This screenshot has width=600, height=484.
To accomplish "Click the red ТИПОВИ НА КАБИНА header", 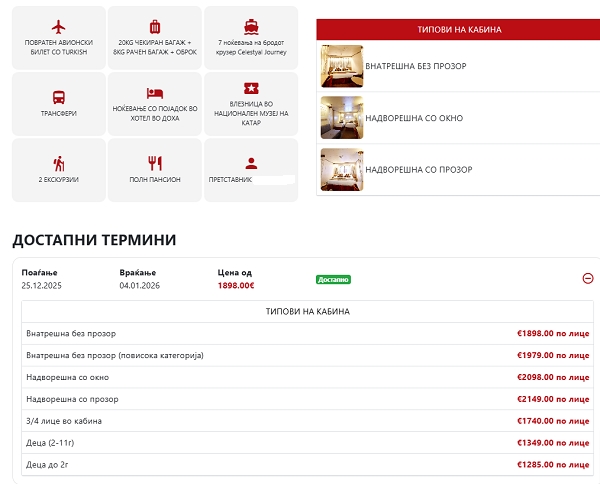I will 459,30.
